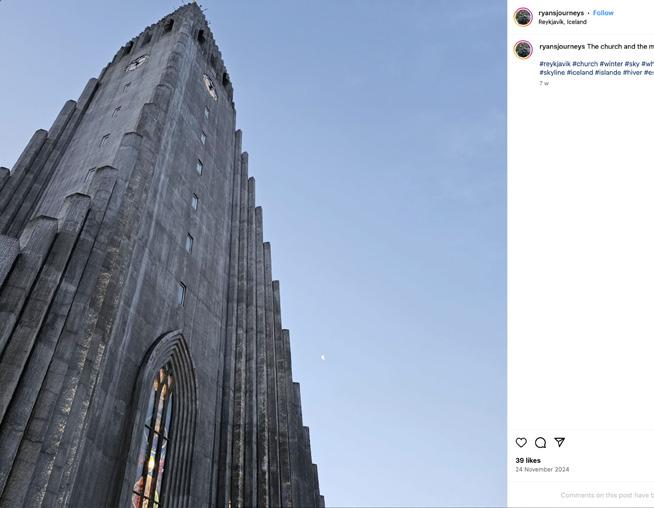Open ryansjourneys username in caption
654x508 pixels.
tap(562, 46)
